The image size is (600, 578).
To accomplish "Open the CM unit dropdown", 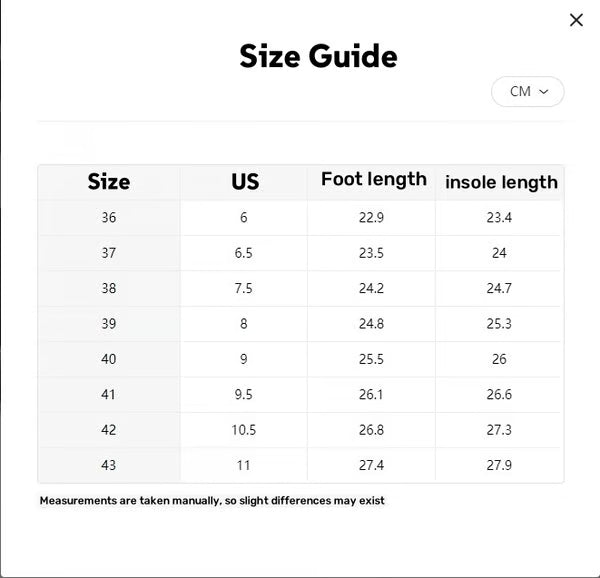I will pos(528,91).
